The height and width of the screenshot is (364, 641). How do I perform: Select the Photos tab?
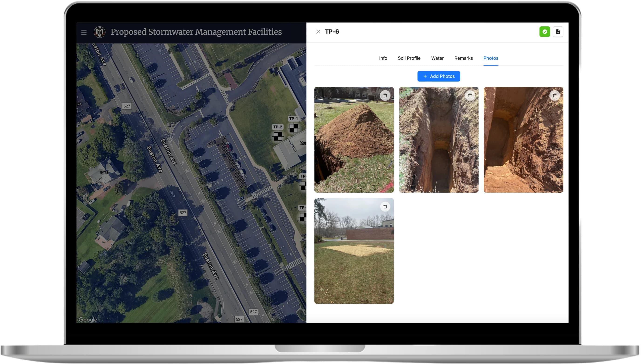click(x=490, y=58)
